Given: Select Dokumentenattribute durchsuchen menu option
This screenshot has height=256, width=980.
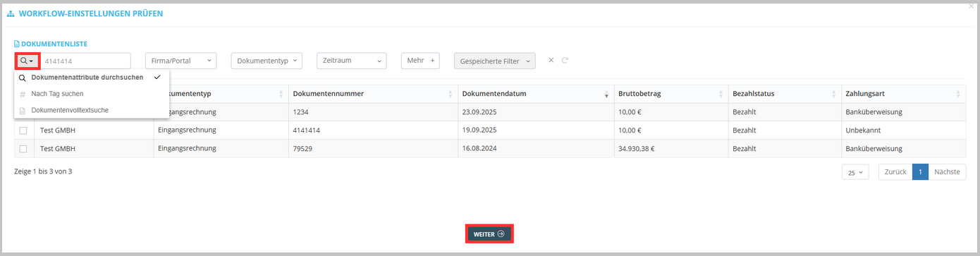Looking at the screenshot, I should pyautogui.click(x=92, y=78).
